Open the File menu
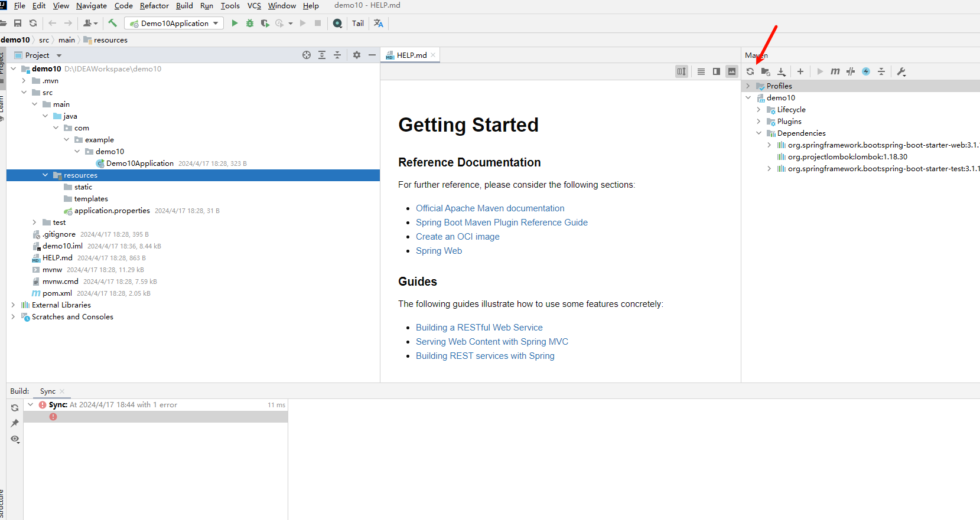980x520 pixels. coord(19,6)
